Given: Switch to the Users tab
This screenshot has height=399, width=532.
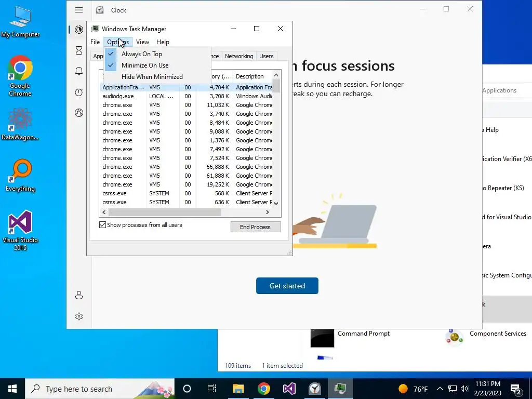Looking at the screenshot, I should pos(267,56).
